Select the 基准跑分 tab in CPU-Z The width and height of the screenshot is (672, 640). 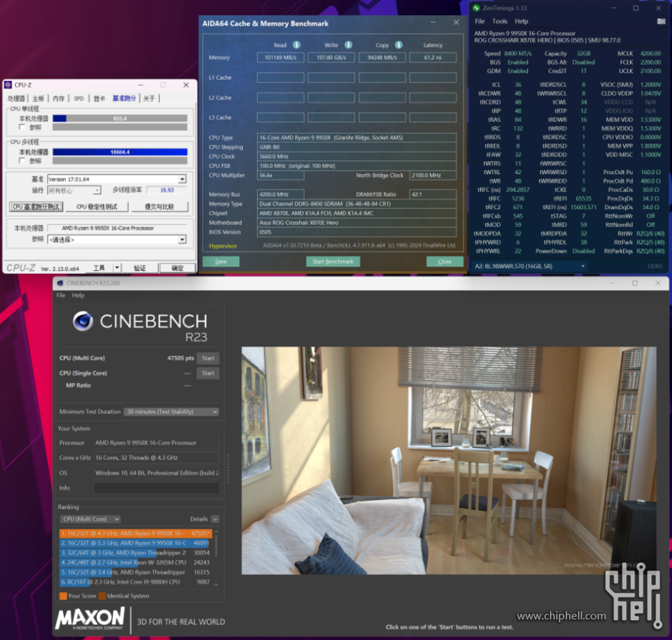click(124, 99)
